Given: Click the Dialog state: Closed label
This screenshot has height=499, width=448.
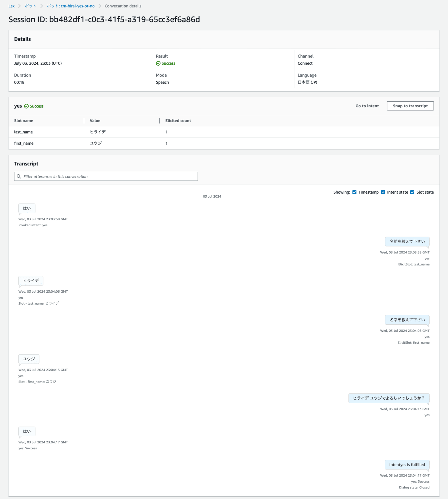Looking at the screenshot, I should [414, 487].
